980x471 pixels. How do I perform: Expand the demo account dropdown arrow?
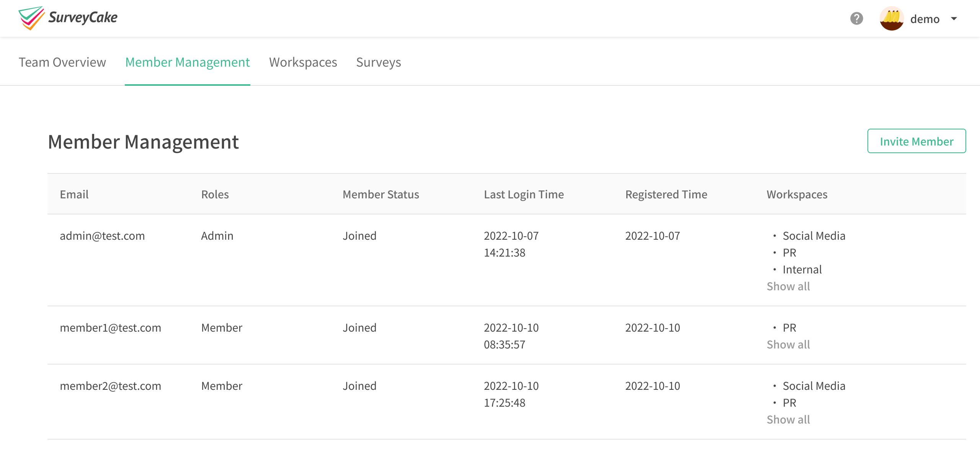tap(954, 18)
